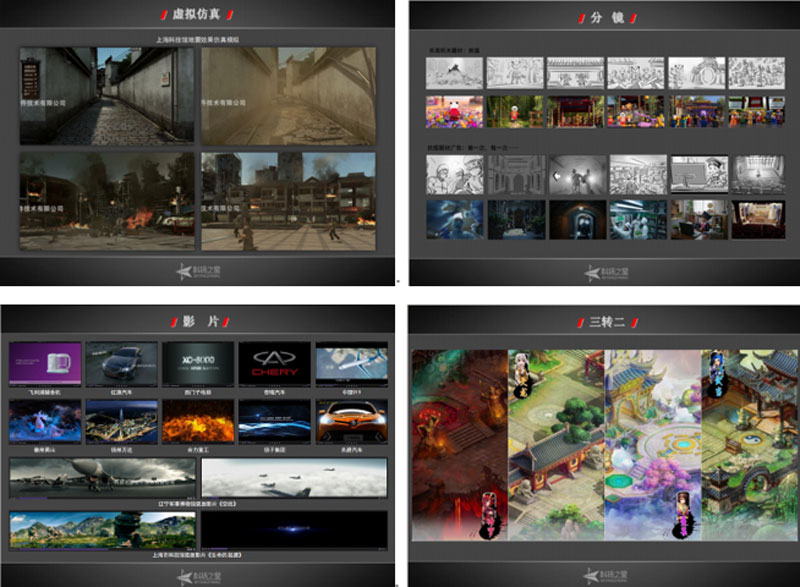Select the XD-8000 video thumbnail

(x=198, y=362)
